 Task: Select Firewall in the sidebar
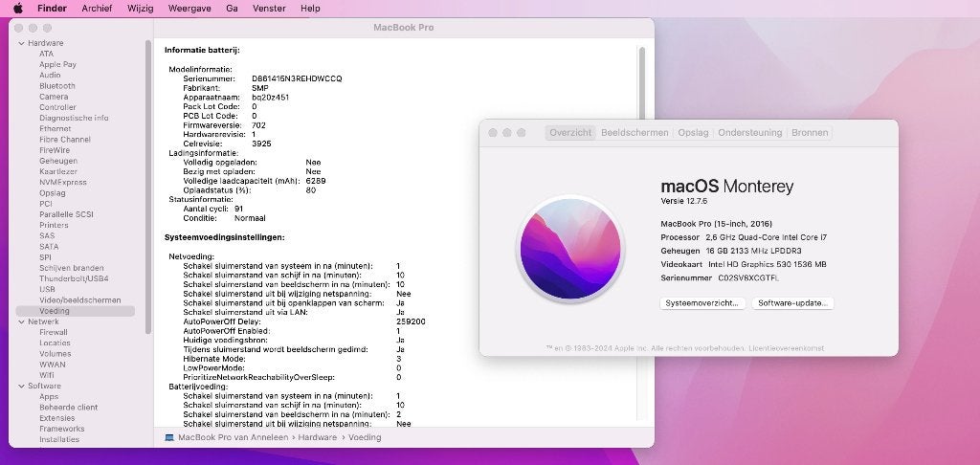tap(54, 333)
